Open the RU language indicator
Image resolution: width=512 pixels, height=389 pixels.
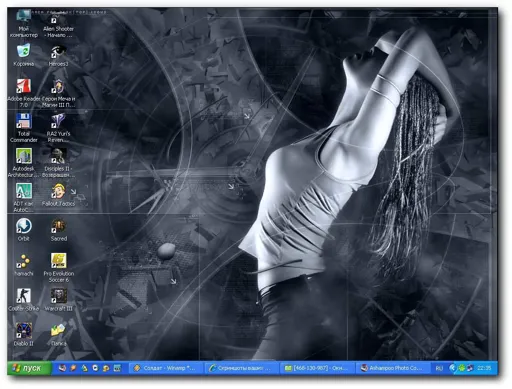[439, 368]
